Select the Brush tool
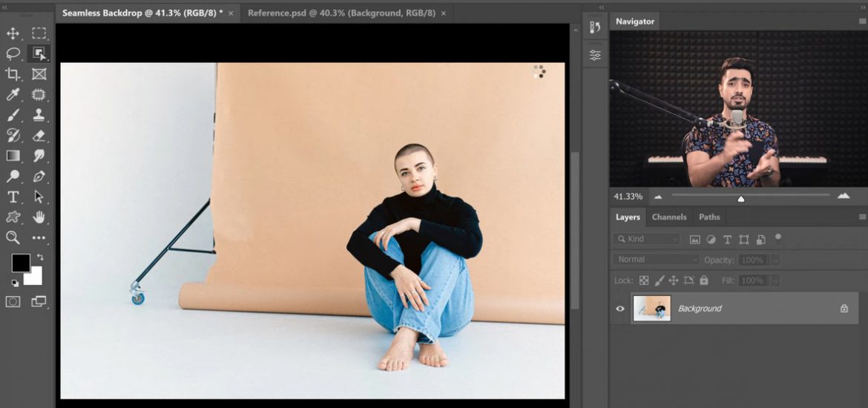 pyautogui.click(x=13, y=115)
